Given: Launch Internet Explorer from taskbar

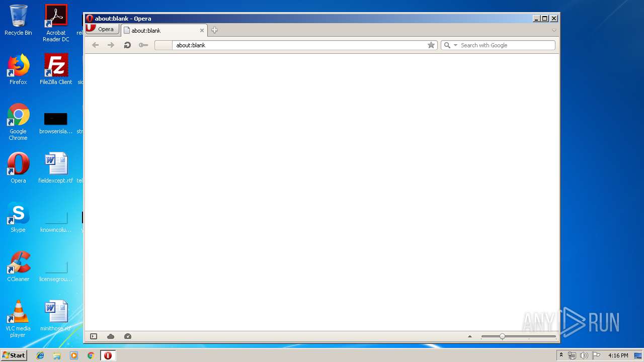Looking at the screenshot, I should [x=40, y=355].
